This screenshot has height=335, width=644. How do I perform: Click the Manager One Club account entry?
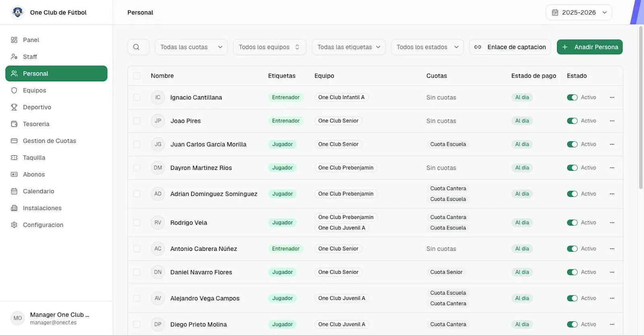pyautogui.click(x=56, y=318)
